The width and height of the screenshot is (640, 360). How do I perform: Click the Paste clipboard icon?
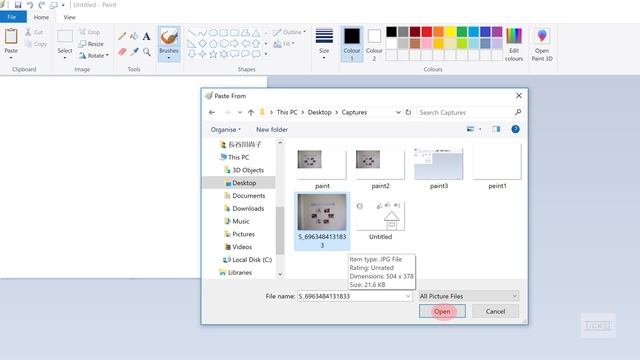coord(11,37)
